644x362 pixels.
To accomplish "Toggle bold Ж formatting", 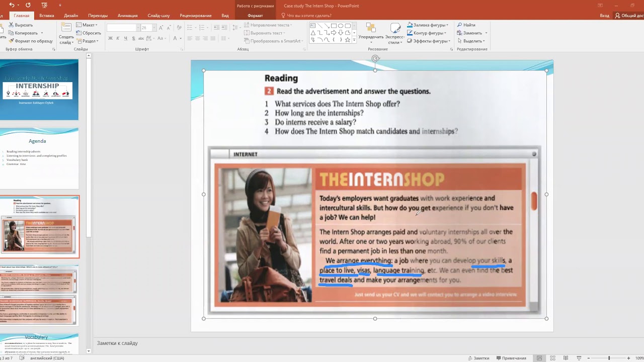I will point(111,38).
